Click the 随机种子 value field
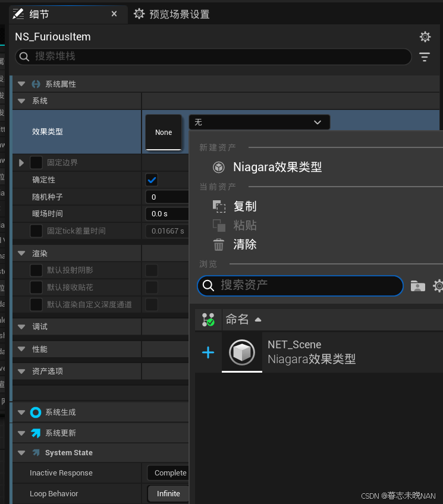The image size is (443, 504). point(167,197)
